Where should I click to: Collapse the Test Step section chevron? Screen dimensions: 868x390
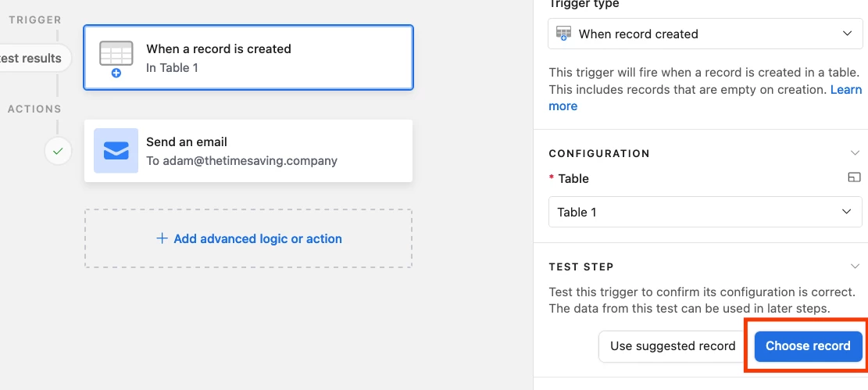[855, 267]
